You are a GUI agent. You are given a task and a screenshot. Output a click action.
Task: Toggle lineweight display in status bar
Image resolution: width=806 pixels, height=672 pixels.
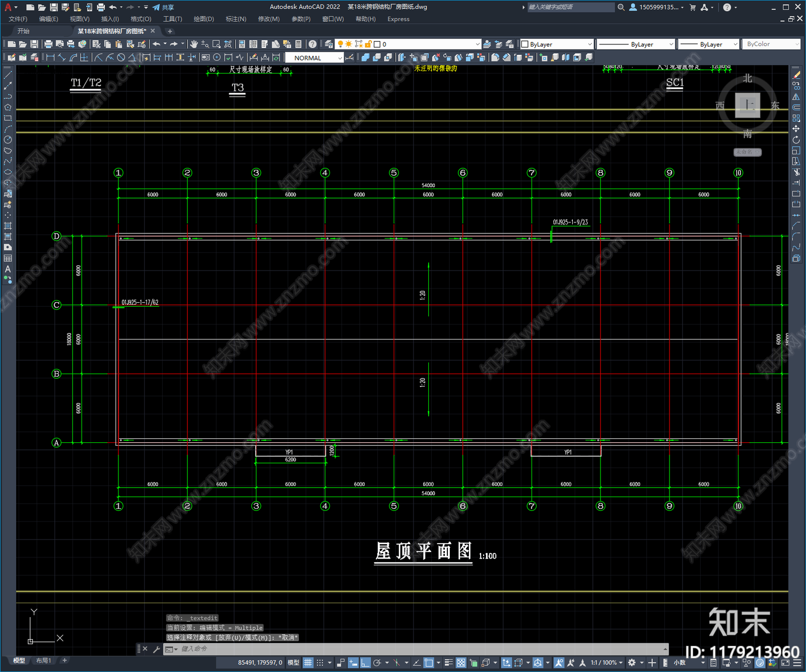coord(448,663)
